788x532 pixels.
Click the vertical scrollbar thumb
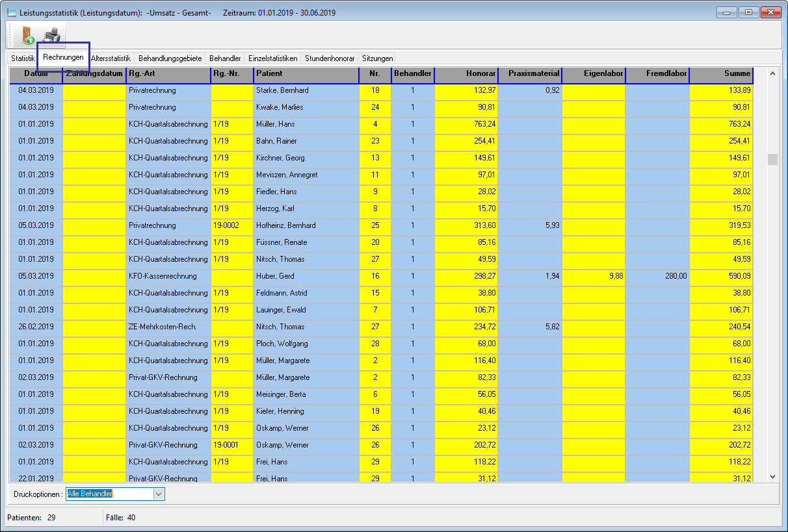(772, 160)
